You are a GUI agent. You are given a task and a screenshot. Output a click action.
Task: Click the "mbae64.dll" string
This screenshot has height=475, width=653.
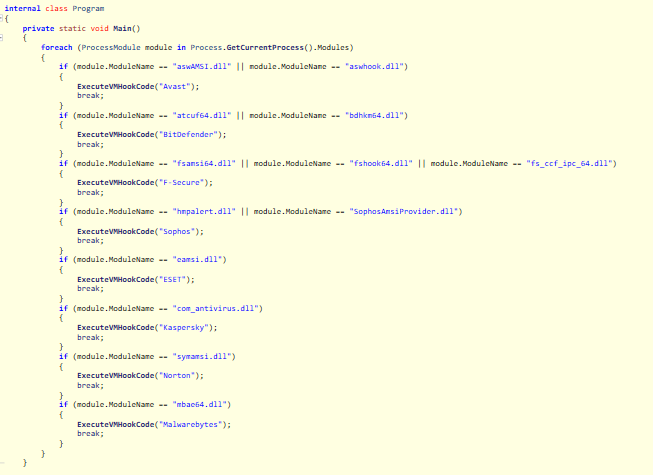199,404
